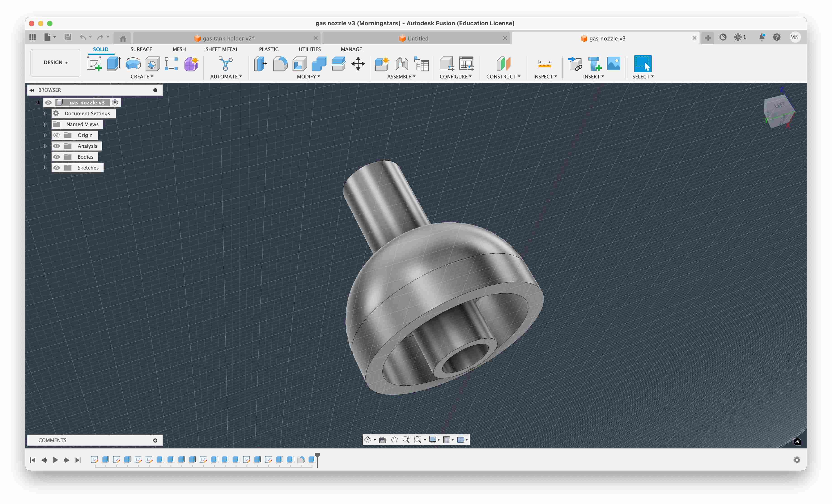Expand the Sketches folder

(x=45, y=167)
